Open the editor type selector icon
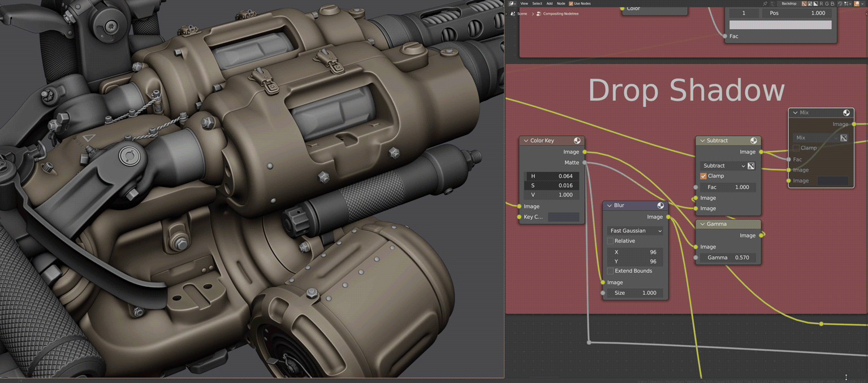 coord(511,3)
